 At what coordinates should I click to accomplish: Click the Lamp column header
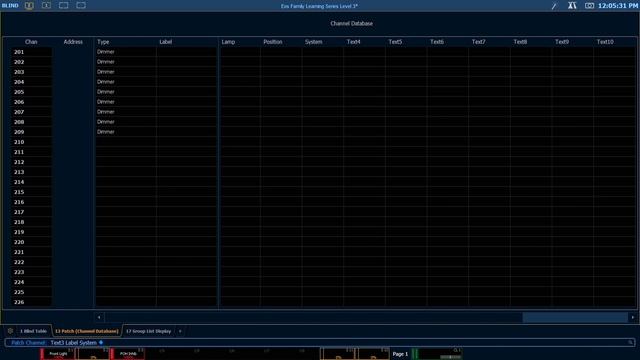pyautogui.click(x=228, y=42)
